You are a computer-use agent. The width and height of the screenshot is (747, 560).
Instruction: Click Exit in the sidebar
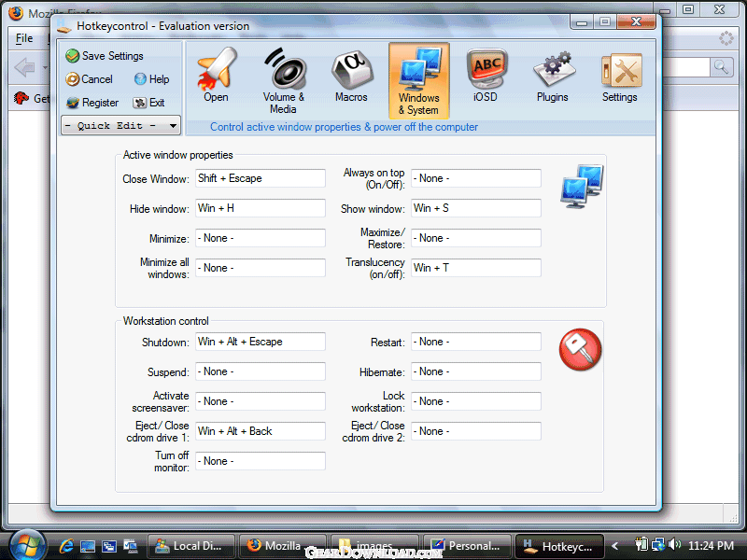[149, 103]
